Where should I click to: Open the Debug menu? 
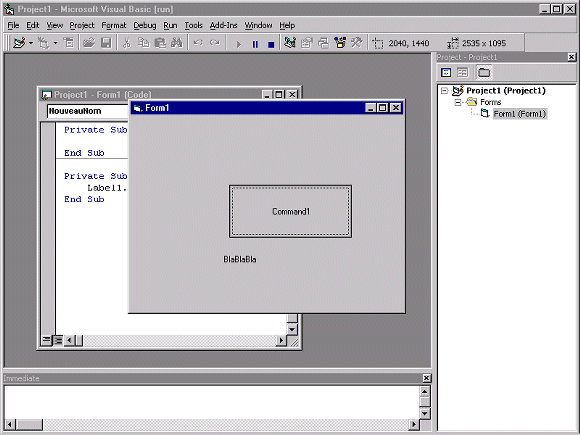click(x=145, y=25)
